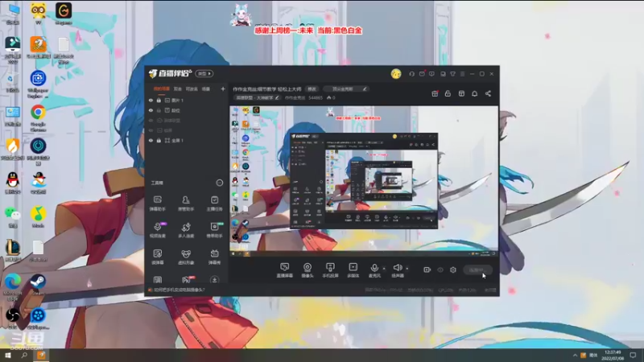
Task: Click the 修改 button next to stream title
Action: coord(312,88)
